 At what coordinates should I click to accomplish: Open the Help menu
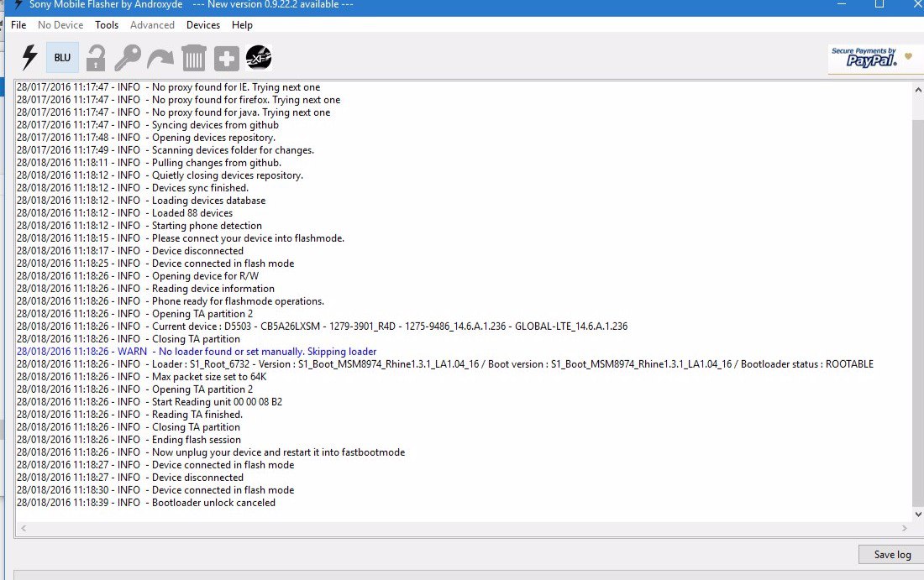242,25
